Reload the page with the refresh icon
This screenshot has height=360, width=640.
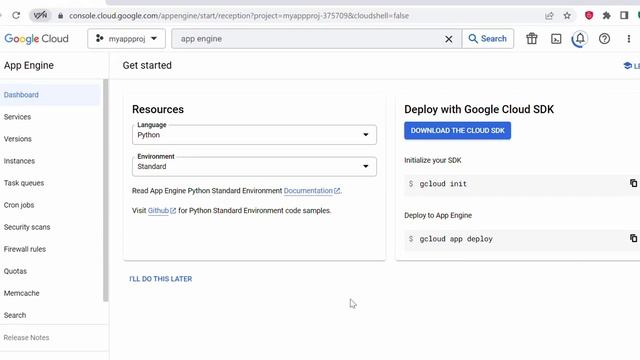(16, 16)
